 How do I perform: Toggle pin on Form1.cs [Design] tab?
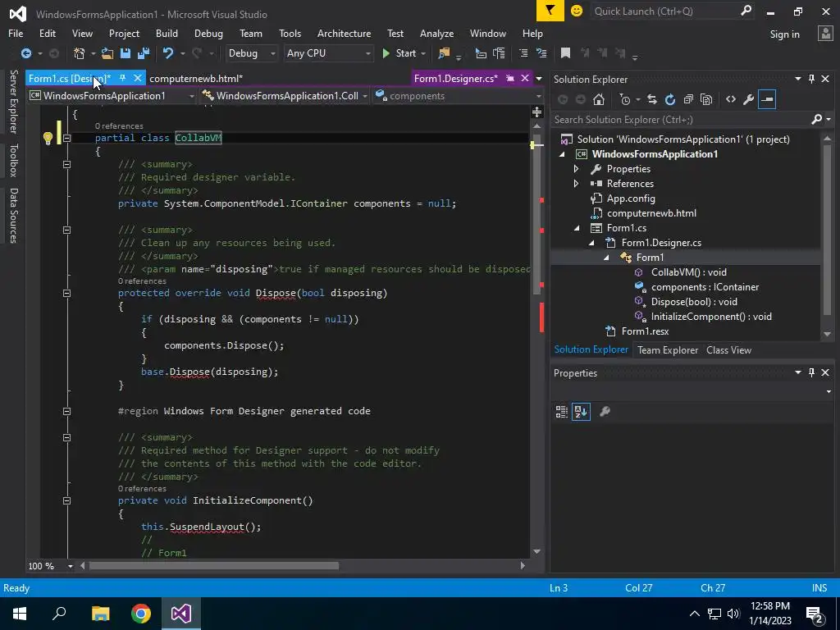point(123,78)
